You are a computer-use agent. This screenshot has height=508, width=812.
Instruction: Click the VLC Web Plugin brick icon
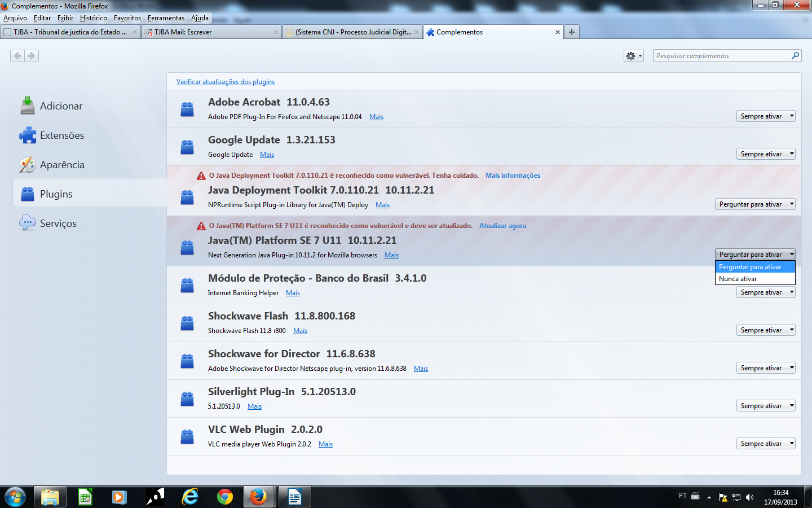pos(187,436)
